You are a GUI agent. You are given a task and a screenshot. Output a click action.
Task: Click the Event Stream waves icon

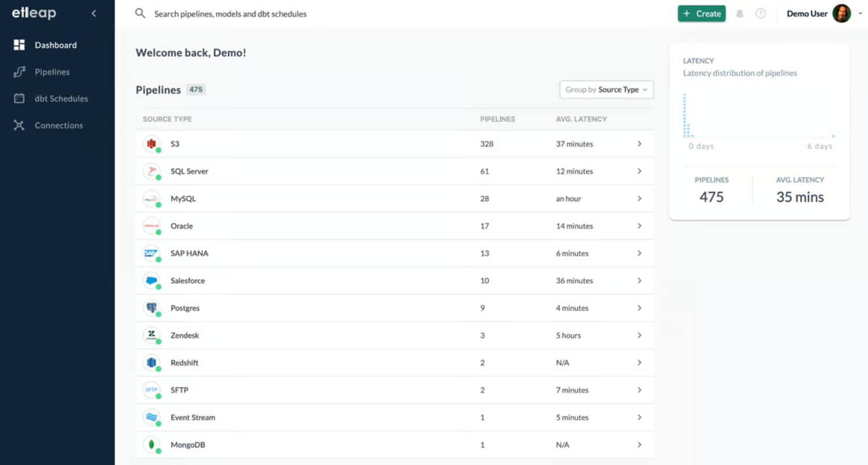click(152, 417)
